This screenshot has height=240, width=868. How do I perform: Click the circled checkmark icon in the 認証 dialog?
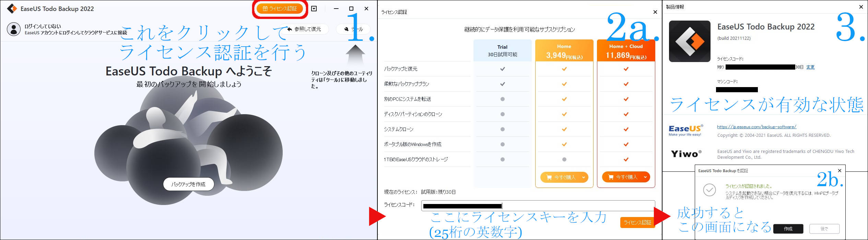click(709, 190)
